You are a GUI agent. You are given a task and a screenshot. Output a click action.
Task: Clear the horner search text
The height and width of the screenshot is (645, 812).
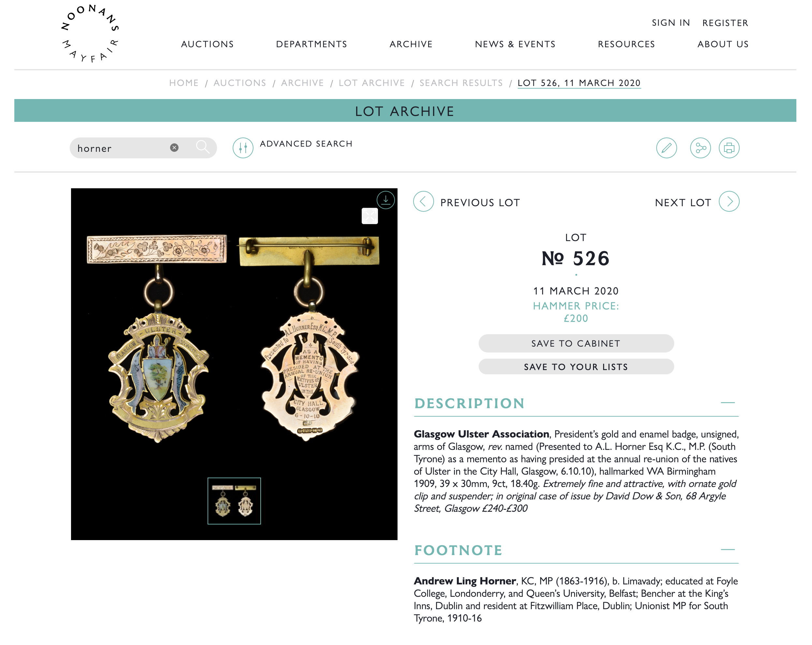coord(174,148)
